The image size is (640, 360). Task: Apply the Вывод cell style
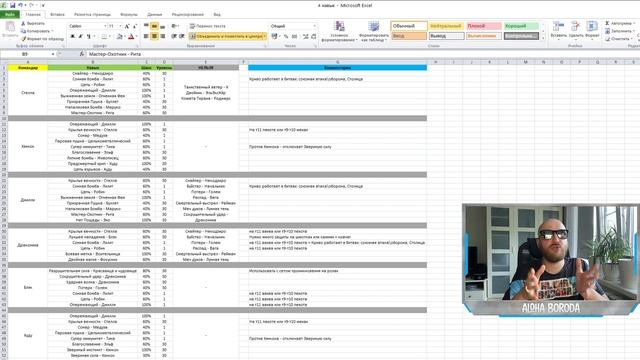[447, 36]
